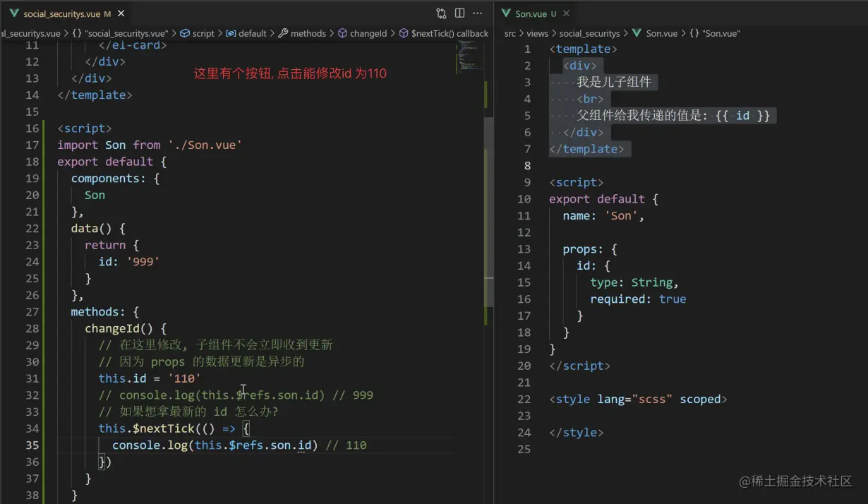The image size is (868, 504).
Task: Open the compare changes icon in editor toolbar
Action: pos(441,13)
